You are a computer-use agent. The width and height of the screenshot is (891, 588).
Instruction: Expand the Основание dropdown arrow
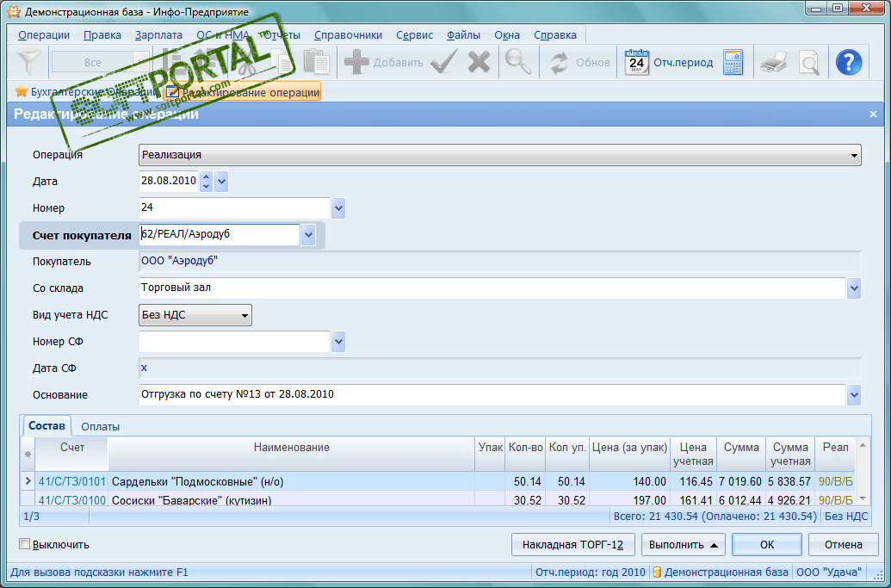pyautogui.click(x=854, y=395)
